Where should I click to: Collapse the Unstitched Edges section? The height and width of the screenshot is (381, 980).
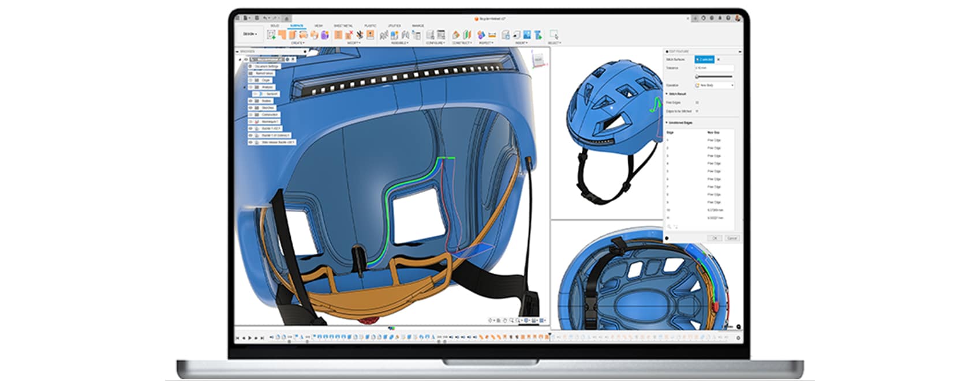click(x=667, y=123)
